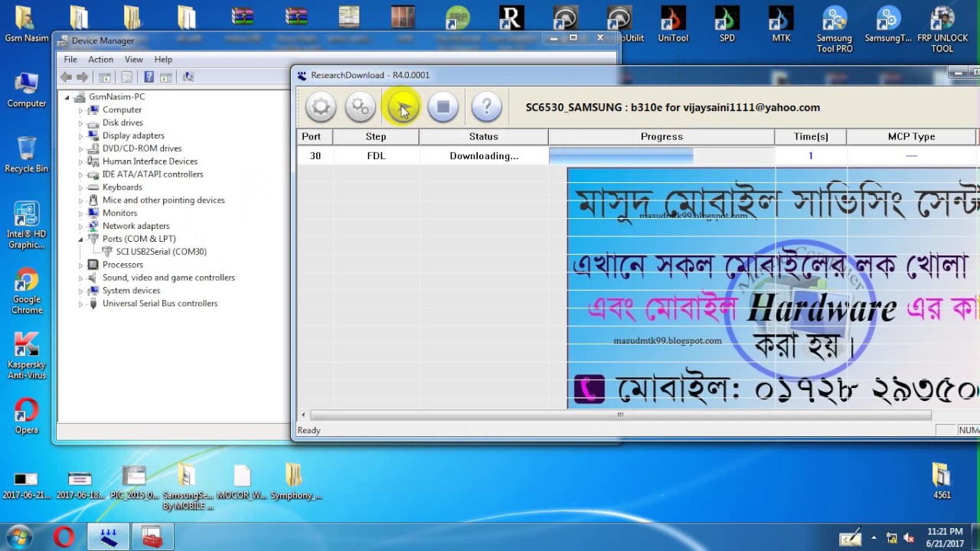980x551 pixels.
Task: Click the Back arrow in Device Manager toolbar
Action: 67,77
